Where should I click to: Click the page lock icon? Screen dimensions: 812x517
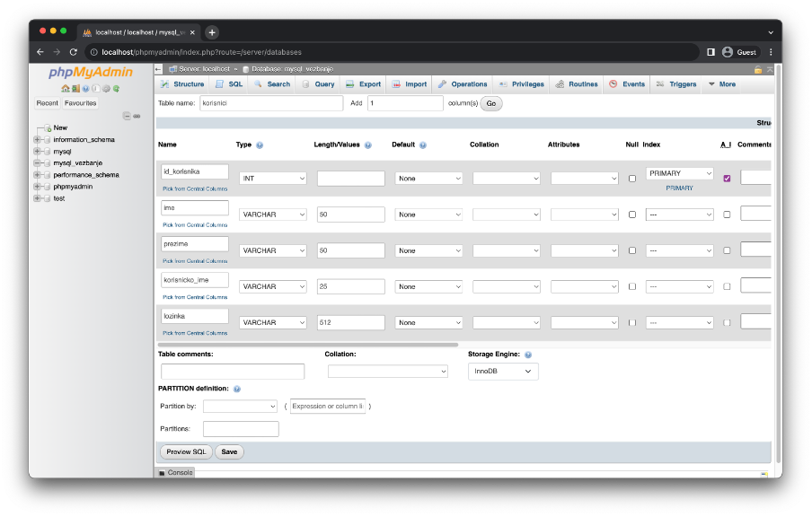pyautogui.click(x=758, y=69)
